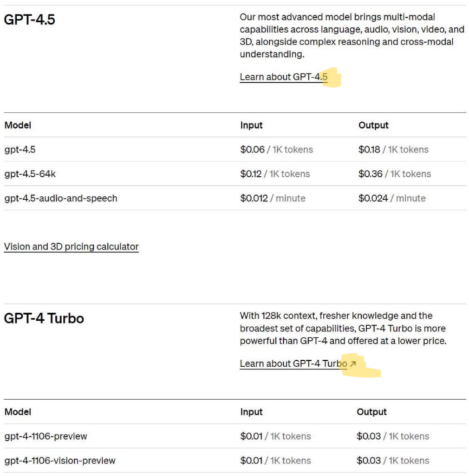Click the Output column header under GPT-4.5

tap(372, 125)
